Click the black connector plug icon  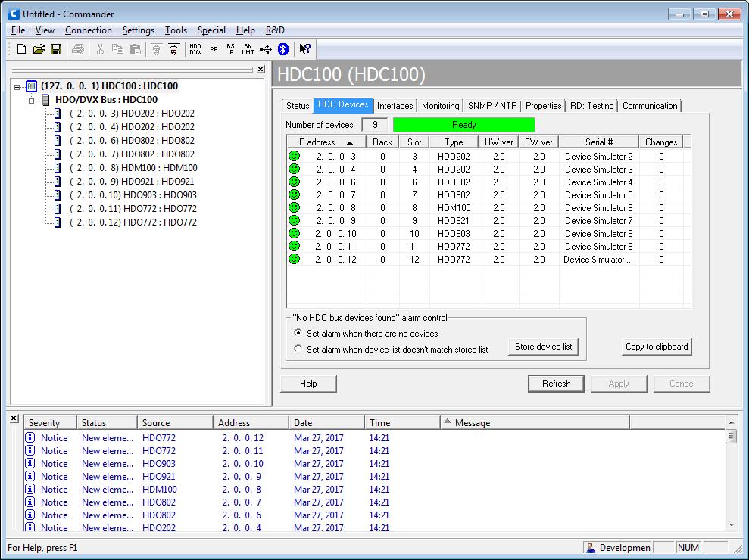174,48
